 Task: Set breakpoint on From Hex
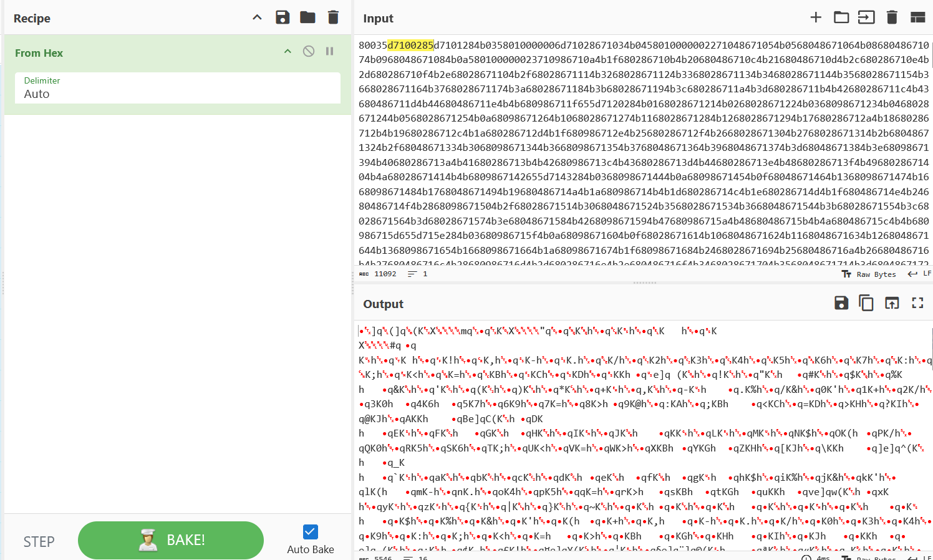(329, 51)
